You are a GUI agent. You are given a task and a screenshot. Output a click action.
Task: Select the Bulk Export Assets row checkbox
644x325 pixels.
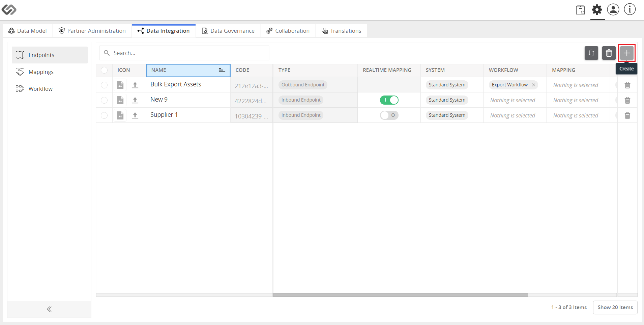pos(104,85)
